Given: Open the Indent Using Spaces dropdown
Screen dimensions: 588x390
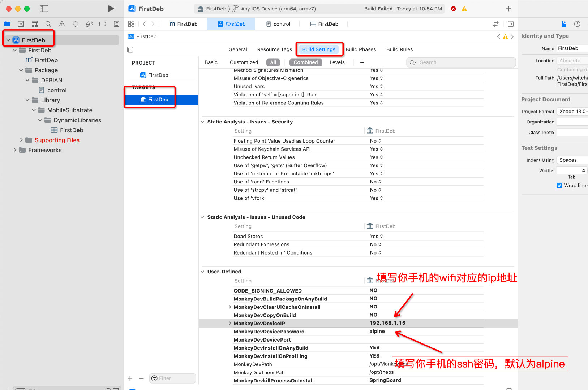Looking at the screenshot, I should (572, 160).
